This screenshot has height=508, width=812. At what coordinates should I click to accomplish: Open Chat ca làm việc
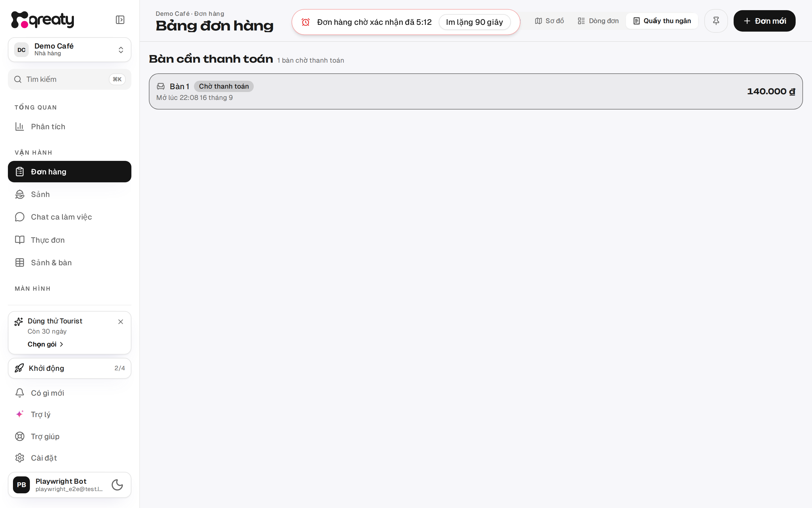pos(69,217)
